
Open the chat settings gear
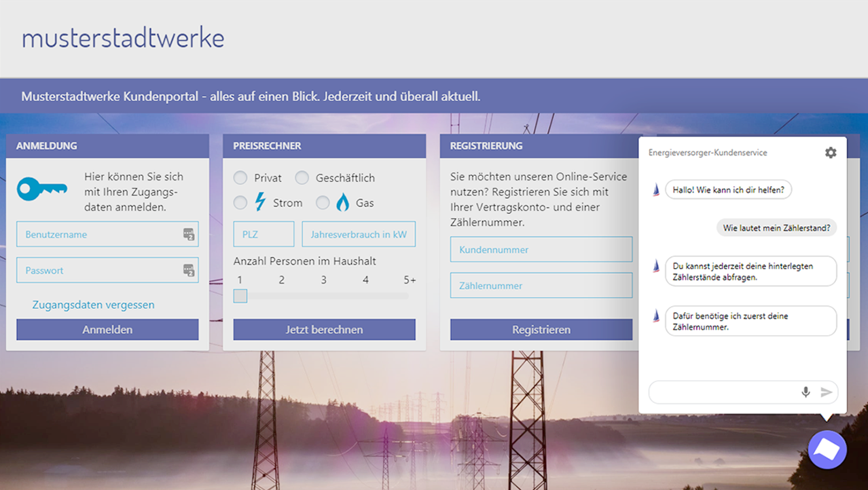[x=831, y=153]
